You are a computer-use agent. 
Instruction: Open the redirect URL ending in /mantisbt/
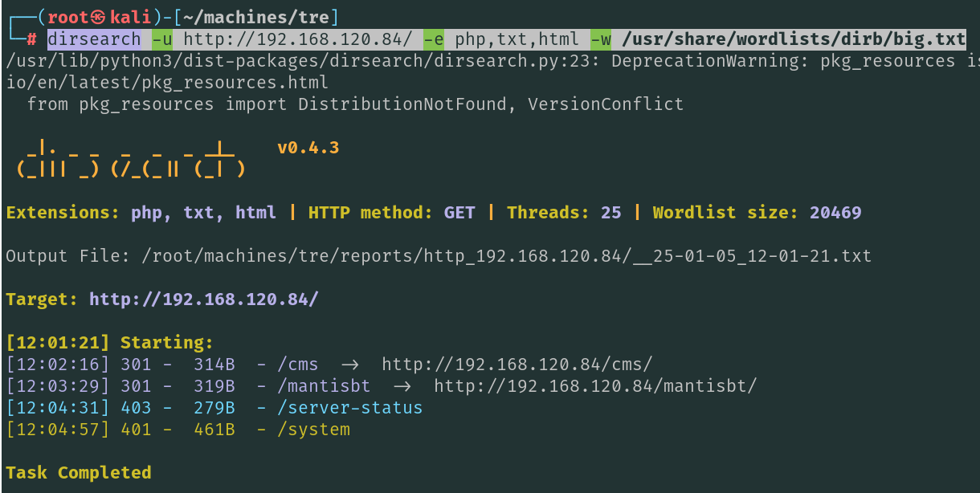595,386
